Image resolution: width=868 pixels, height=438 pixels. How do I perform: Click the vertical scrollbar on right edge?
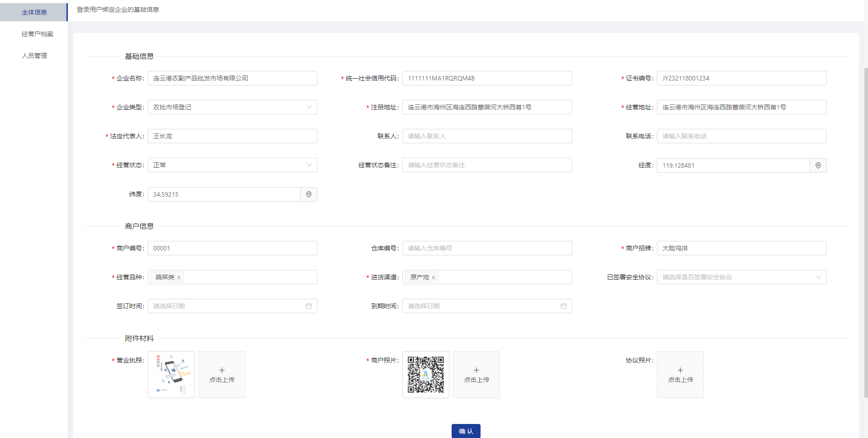(x=865, y=226)
